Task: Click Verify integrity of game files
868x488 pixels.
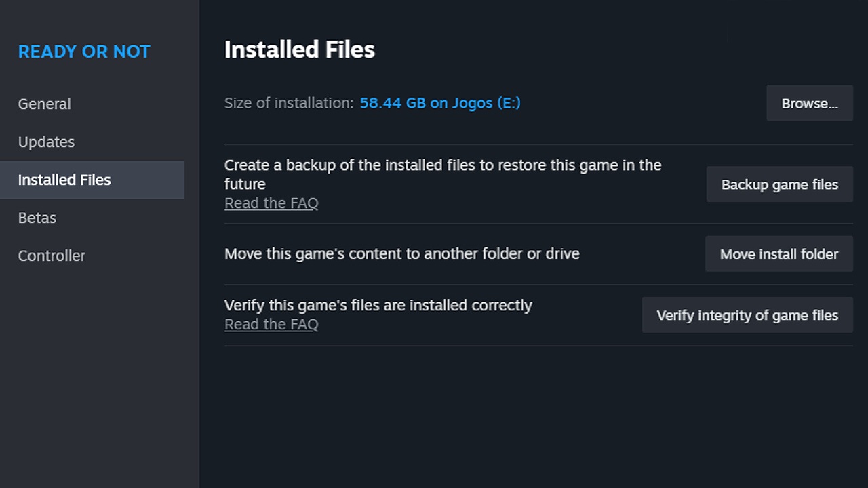Action: [747, 314]
